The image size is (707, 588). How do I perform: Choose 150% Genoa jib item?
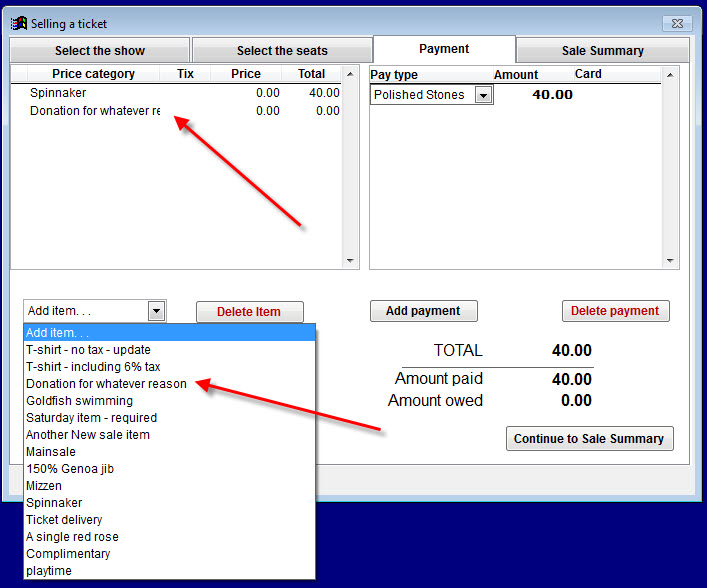170,469
